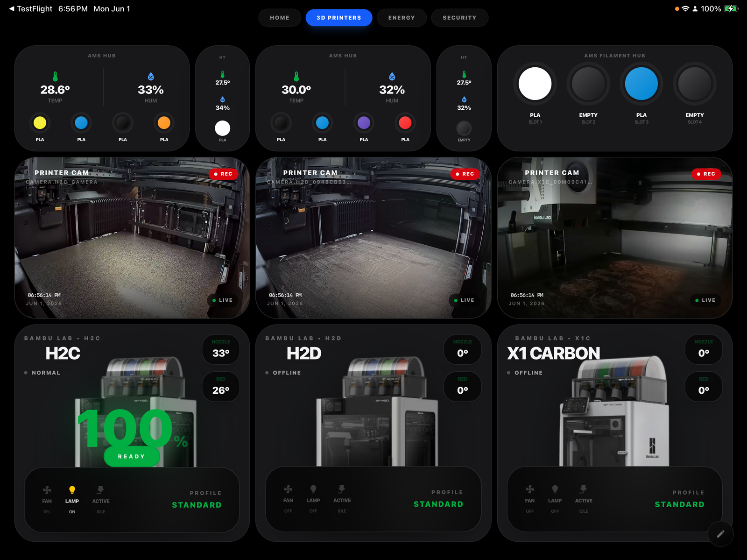Tap the REC badge on H2D camera
The width and height of the screenshot is (747, 560).
pos(465,174)
